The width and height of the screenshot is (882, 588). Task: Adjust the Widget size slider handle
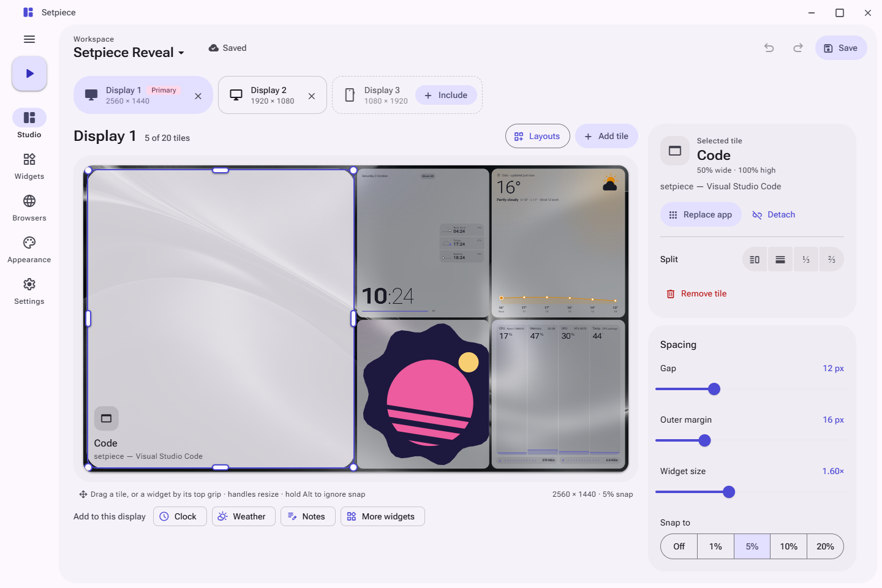coord(729,492)
